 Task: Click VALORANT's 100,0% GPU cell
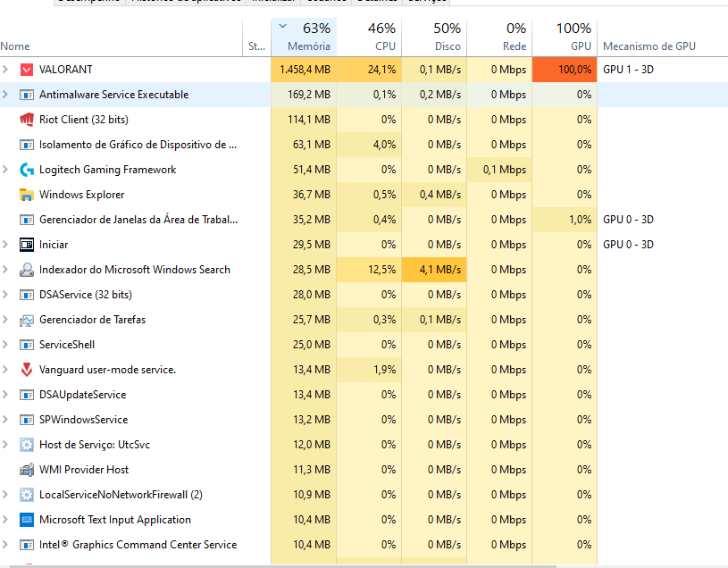565,70
